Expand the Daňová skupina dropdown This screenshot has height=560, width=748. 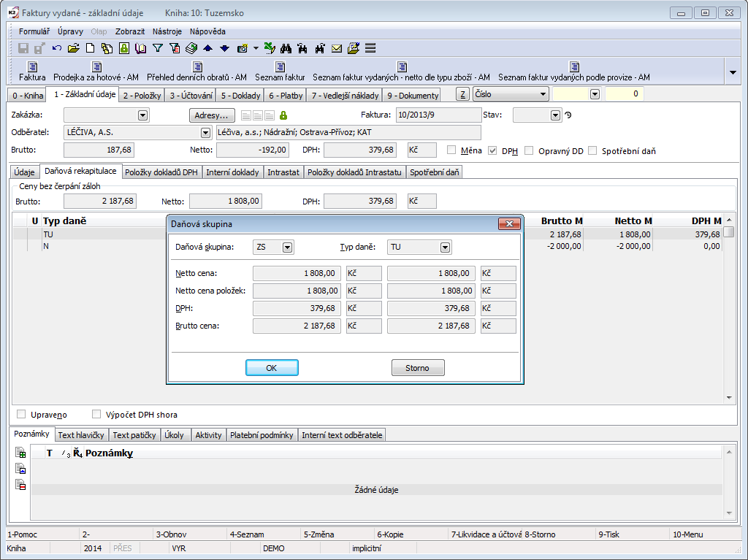pyautogui.click(x=287, y=248)
